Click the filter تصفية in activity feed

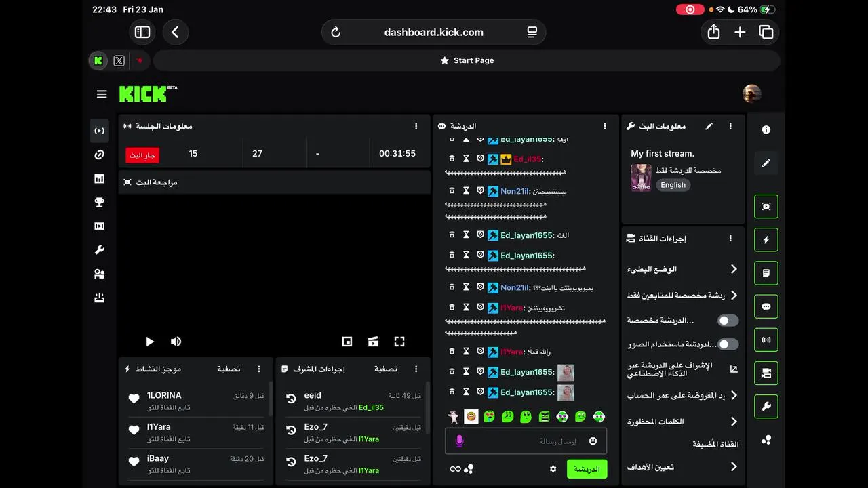[x=229, y=369]
